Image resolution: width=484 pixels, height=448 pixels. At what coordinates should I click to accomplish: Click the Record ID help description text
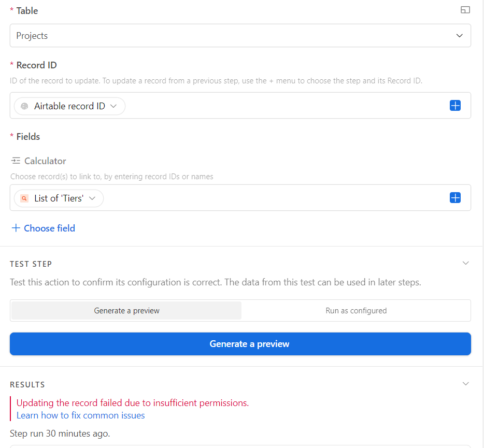click(x=216, y=81)
